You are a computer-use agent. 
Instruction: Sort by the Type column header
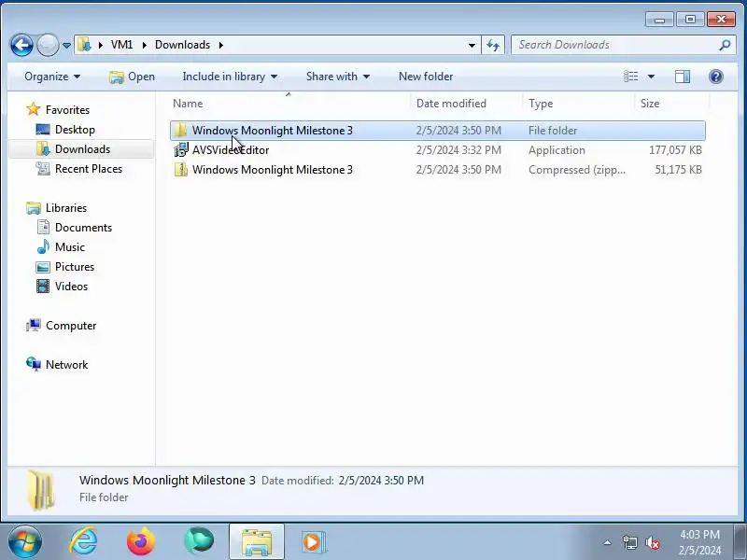tap(578, 104)
